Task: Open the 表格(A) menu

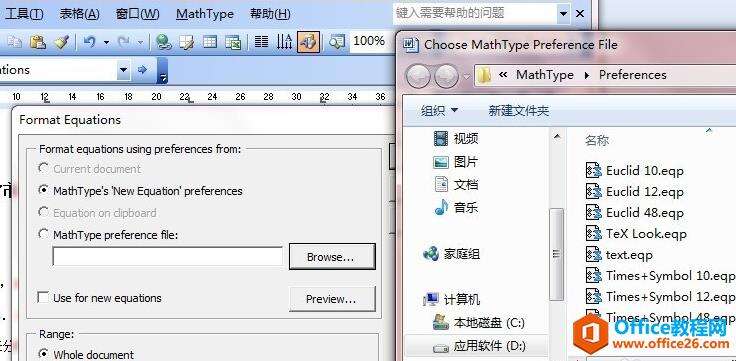Action: click(x=79, y=14)
